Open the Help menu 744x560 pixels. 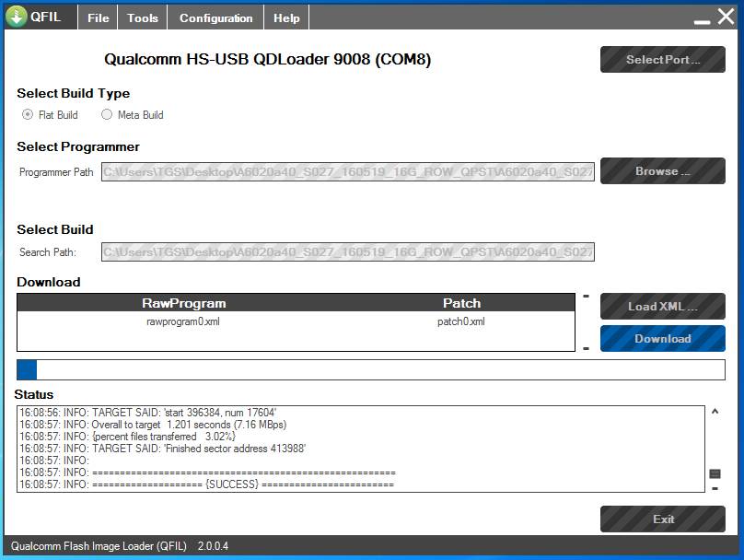click(x=286, y=18)
